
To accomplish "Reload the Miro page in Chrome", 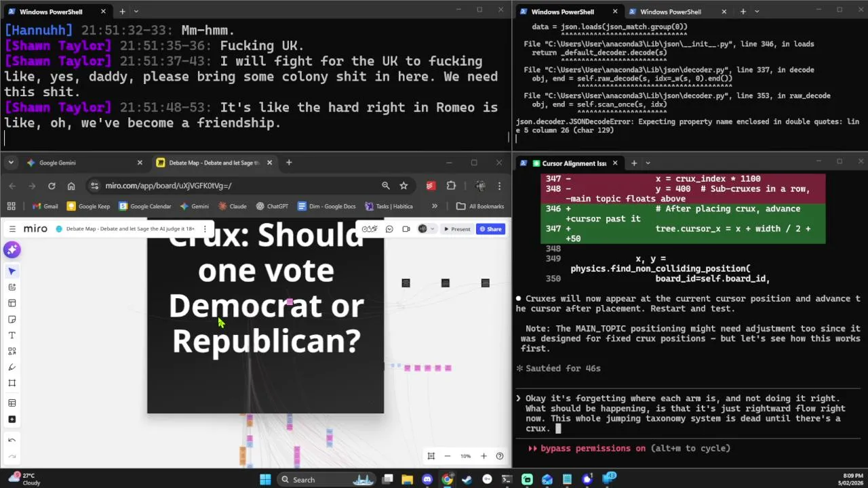I will 52,186.
